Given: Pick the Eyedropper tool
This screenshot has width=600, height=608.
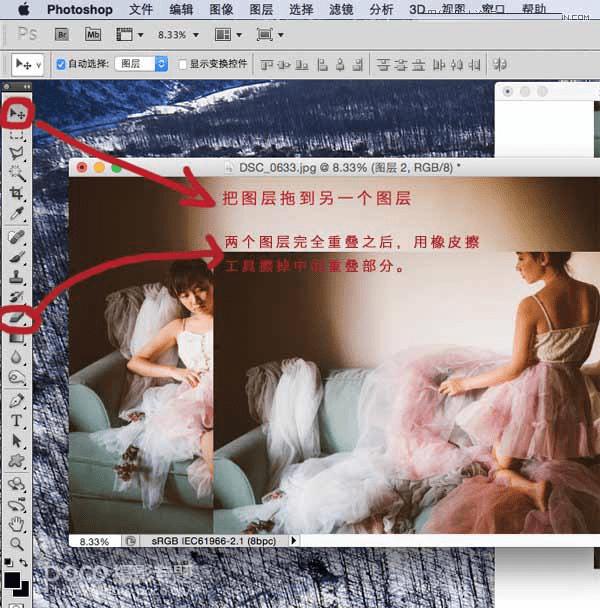Looking at the screenshot, I should [x=16, y=213].
